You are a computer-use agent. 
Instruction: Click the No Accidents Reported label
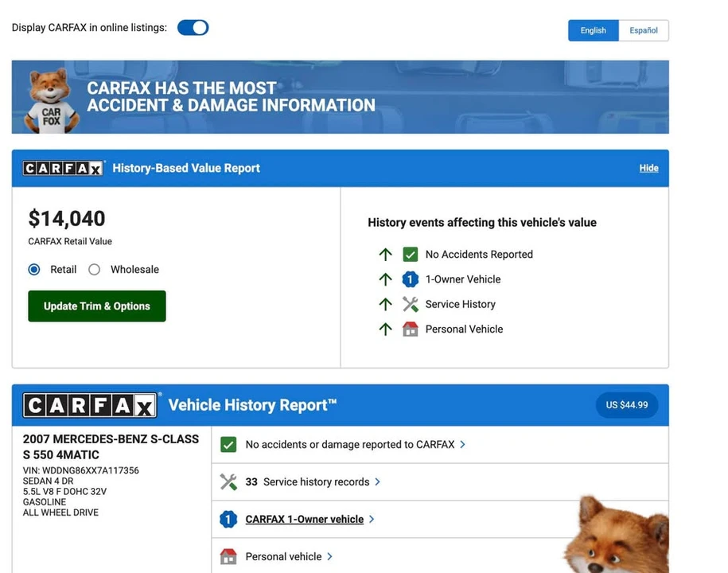coord(479,255)
